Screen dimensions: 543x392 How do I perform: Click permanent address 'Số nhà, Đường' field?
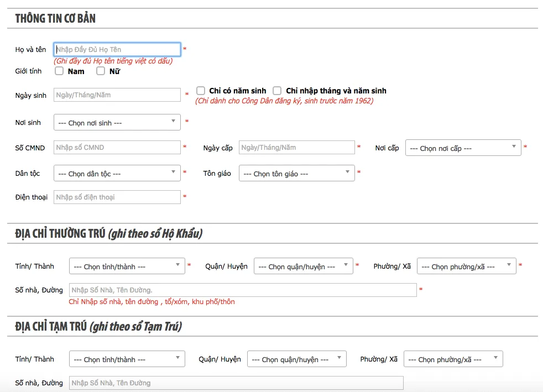pos(242,290)
